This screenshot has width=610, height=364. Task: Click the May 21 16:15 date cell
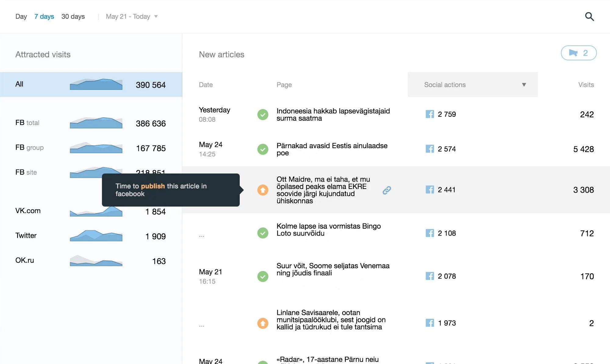210,277
